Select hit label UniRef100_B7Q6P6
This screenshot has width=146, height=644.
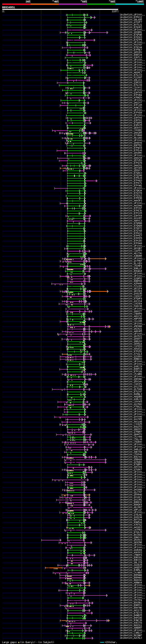point(131,123)
